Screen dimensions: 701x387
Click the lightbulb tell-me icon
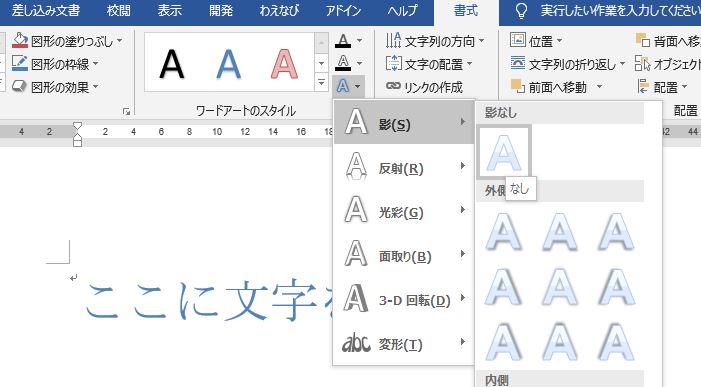pyautogui.click(x=521, y=11)
